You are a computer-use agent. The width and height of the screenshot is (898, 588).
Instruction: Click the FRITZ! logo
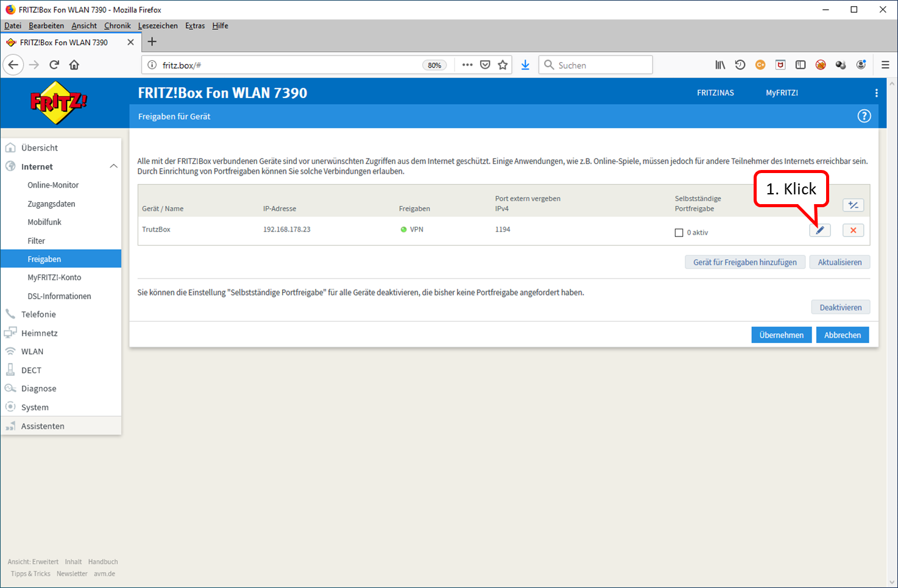tap(58, 102)
